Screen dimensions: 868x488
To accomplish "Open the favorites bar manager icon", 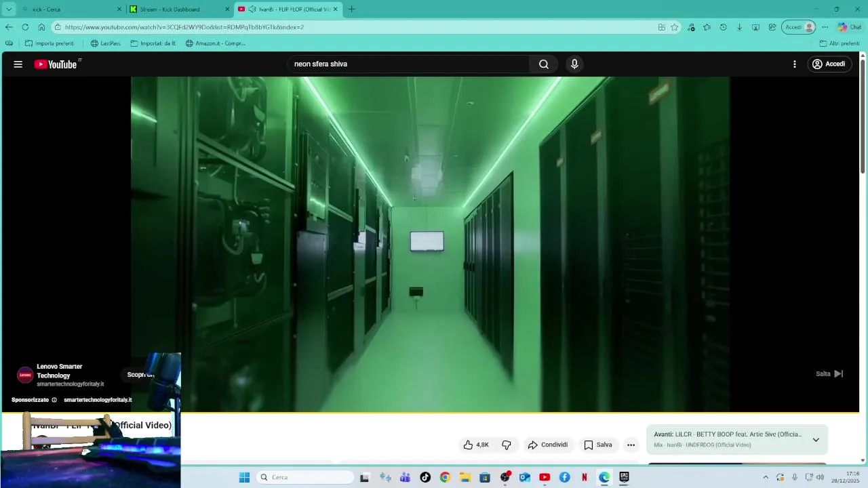I will click(x=9, y=43).
